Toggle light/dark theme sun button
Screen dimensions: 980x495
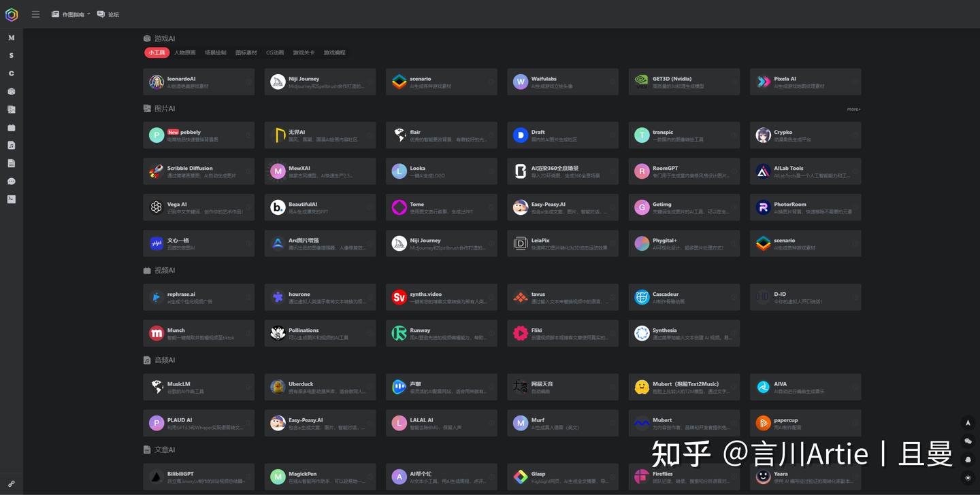click(968, 478)
